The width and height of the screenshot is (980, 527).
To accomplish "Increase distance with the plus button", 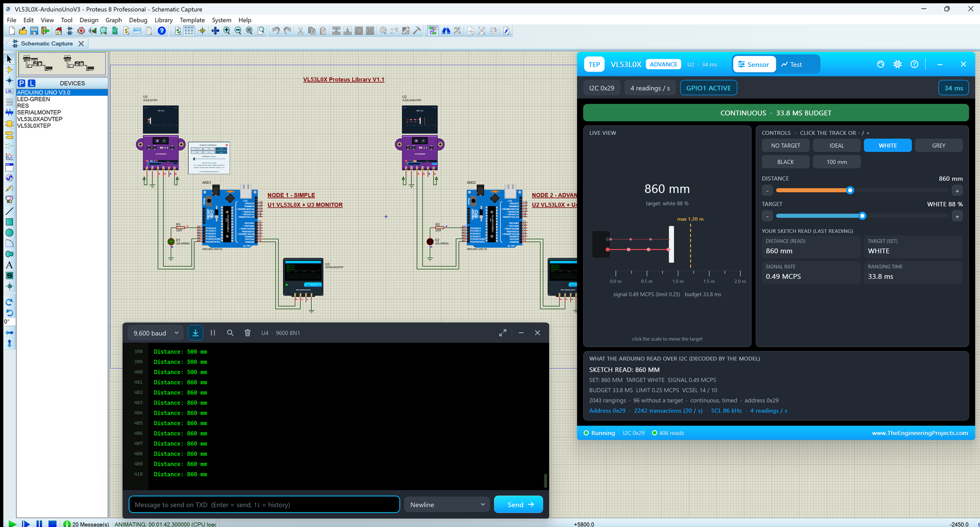I will click(x=957, y=191).
